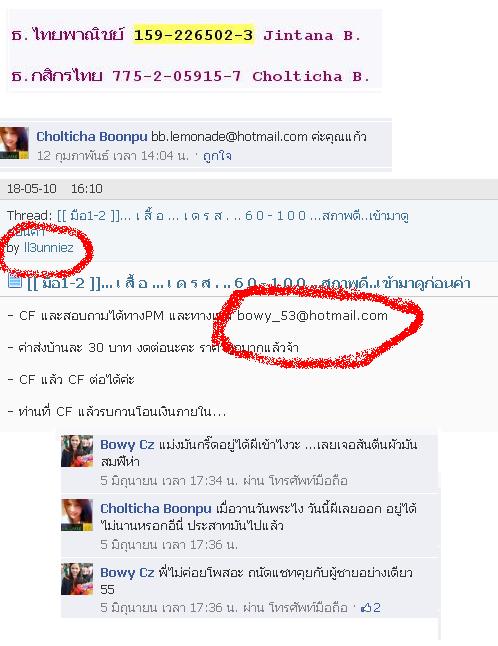This screenshot has width=498, height=646.
Task: Open the ll3unniez username link
Action: [49, 248]
